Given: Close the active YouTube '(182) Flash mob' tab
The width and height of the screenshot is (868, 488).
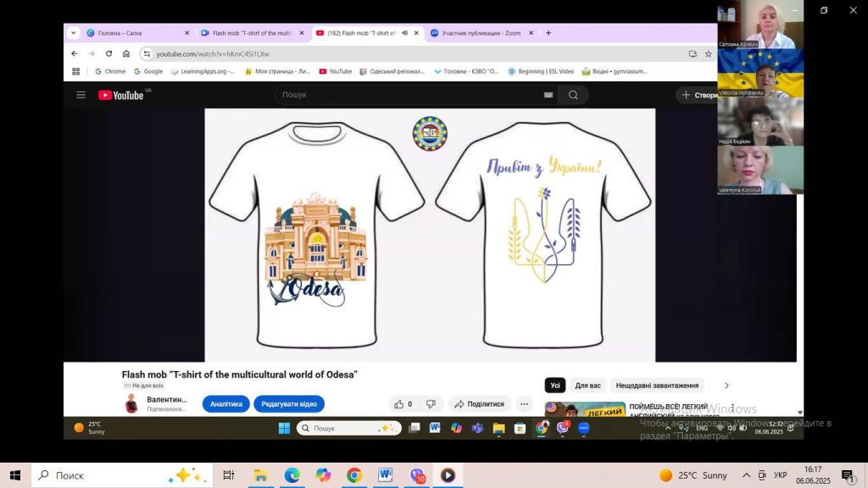Looking at the screenshot, I should tap(416, 33).
